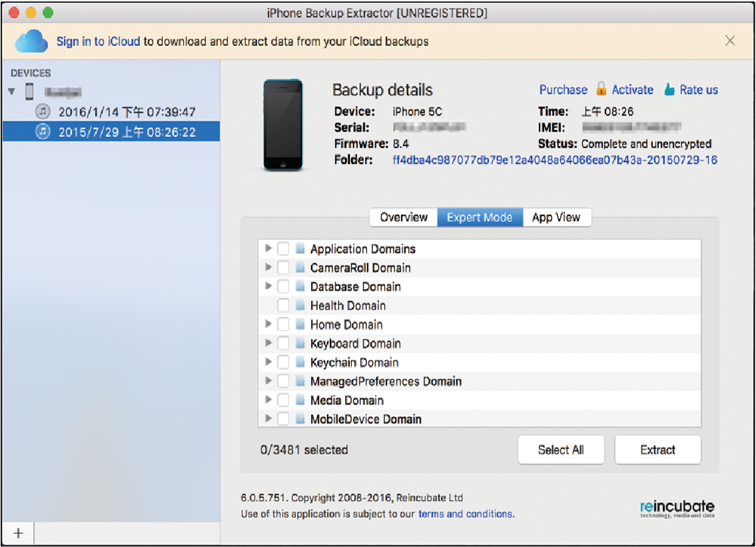Expand the Keyboard Domain node

click(x=268, y=343)
